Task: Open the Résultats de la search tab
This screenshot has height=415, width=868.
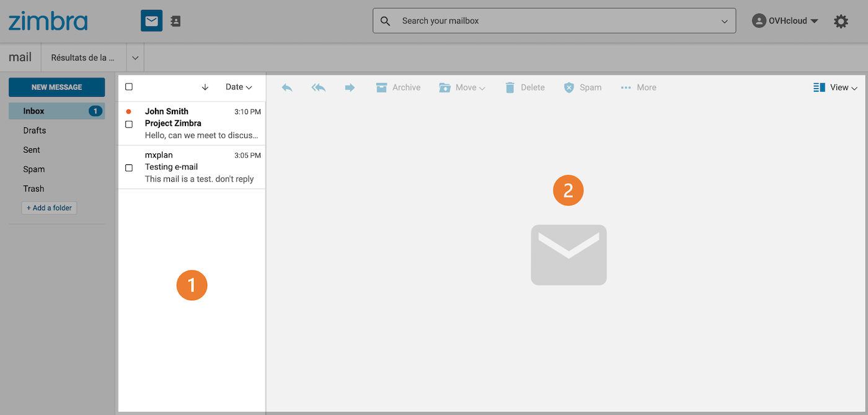Action: click(x=84, y=56)
